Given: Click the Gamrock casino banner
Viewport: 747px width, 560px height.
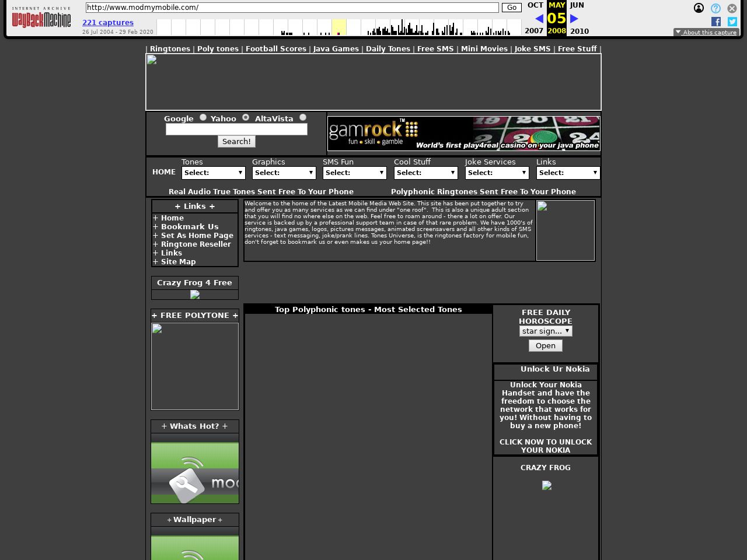Looking at the screenshot, I should point(463,133).
